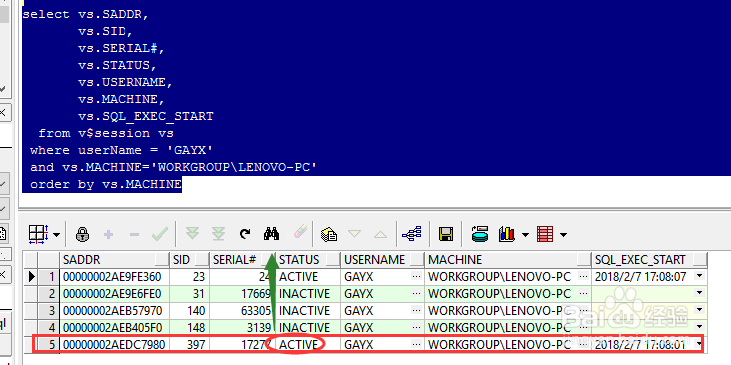Click the padlock edit data icon
This screenshot has width=731, height=365.
click(83, 234)
